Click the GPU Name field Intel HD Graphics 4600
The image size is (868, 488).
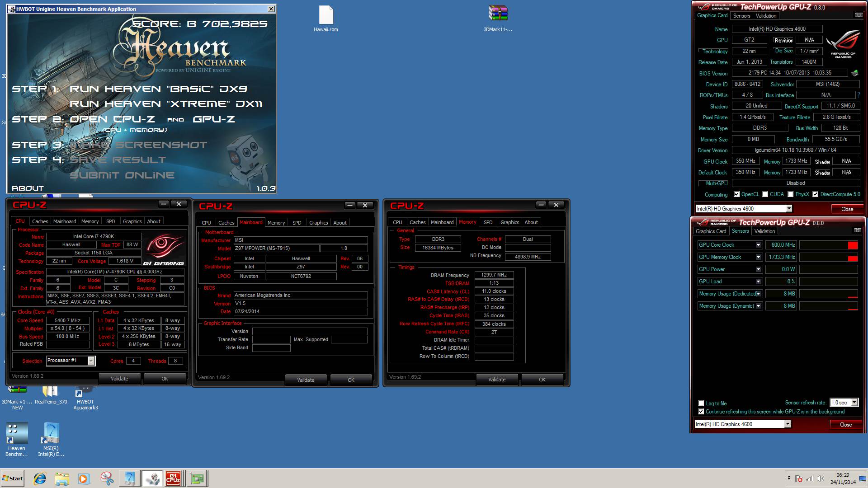[777, 29]
